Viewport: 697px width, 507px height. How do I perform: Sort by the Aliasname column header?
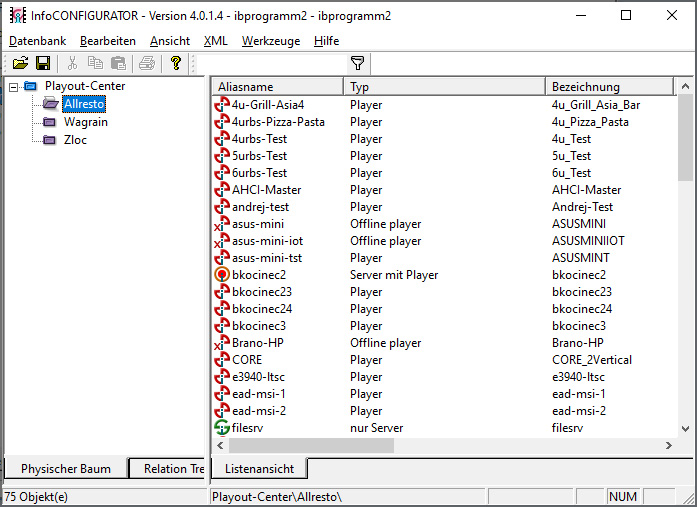[278, 87]
